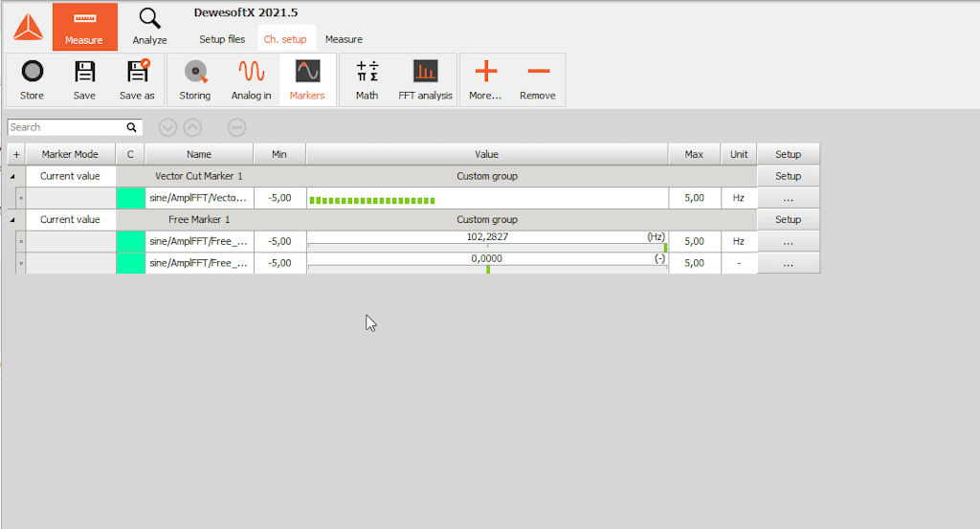Click the row handle of the 102,2827 row
The image size is (980, 529).
point(21,241)
